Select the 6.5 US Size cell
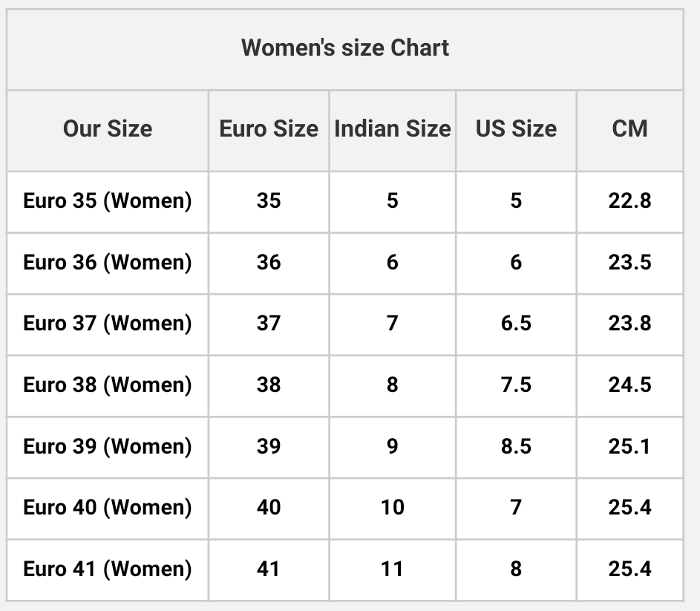 pos(516,323)
